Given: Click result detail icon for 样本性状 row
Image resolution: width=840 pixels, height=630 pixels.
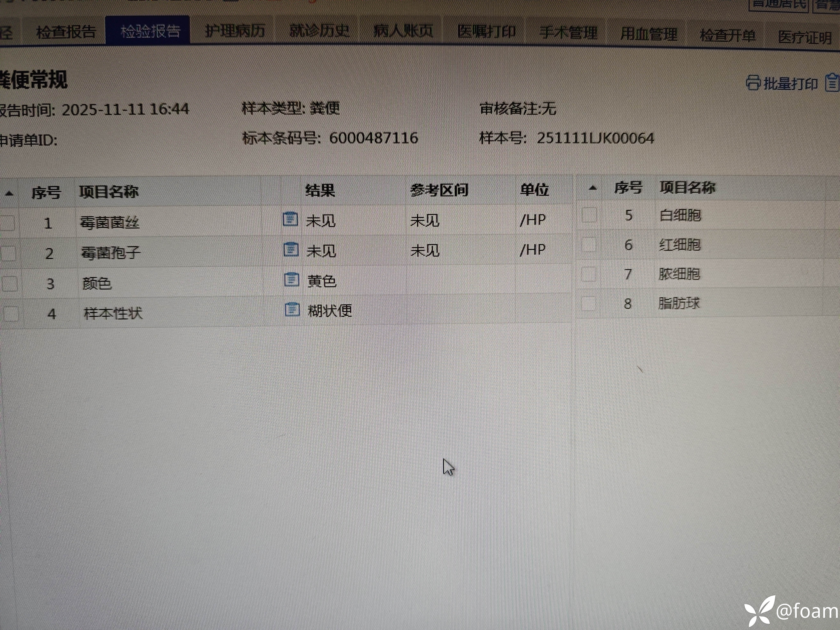Looking at the screenshot, I should 292,309.
